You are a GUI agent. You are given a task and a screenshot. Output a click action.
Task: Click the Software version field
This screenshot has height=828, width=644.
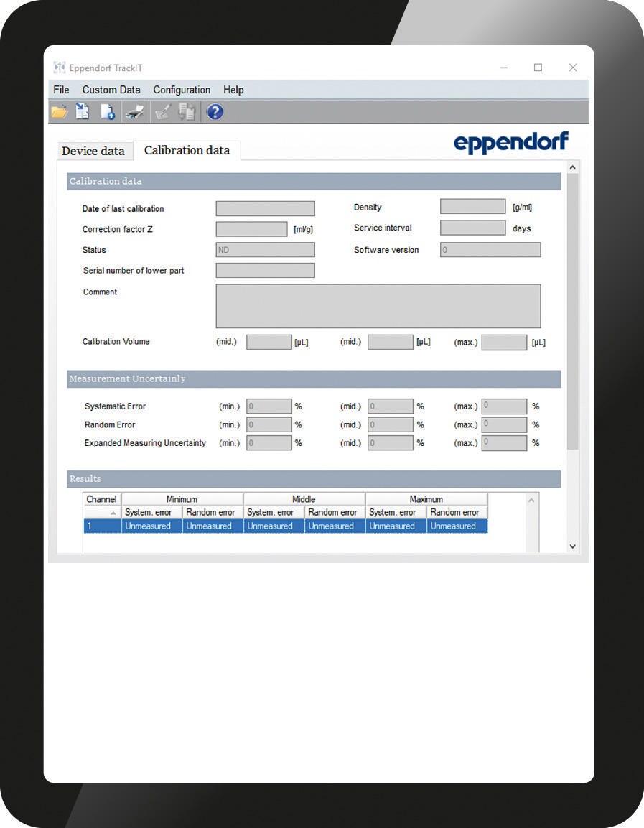click(490, 250)
